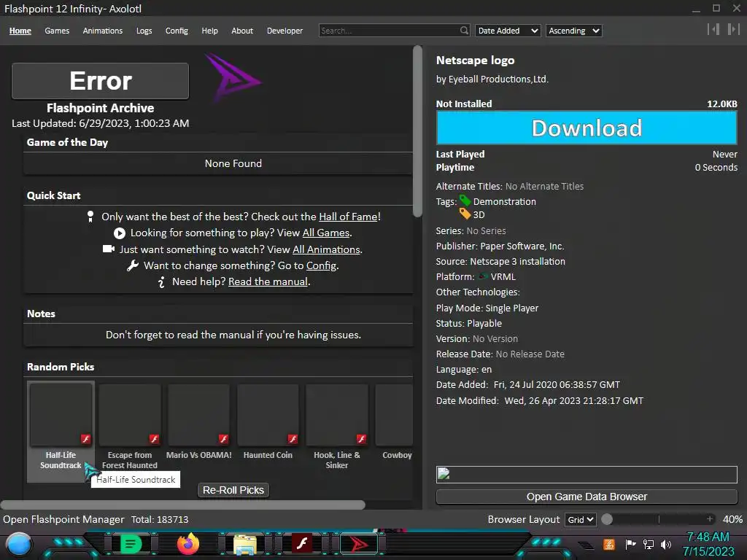The height and width of the screenshot is (560, 747).
Task: Click Open Game Data Browser
Action: (587, 496)
